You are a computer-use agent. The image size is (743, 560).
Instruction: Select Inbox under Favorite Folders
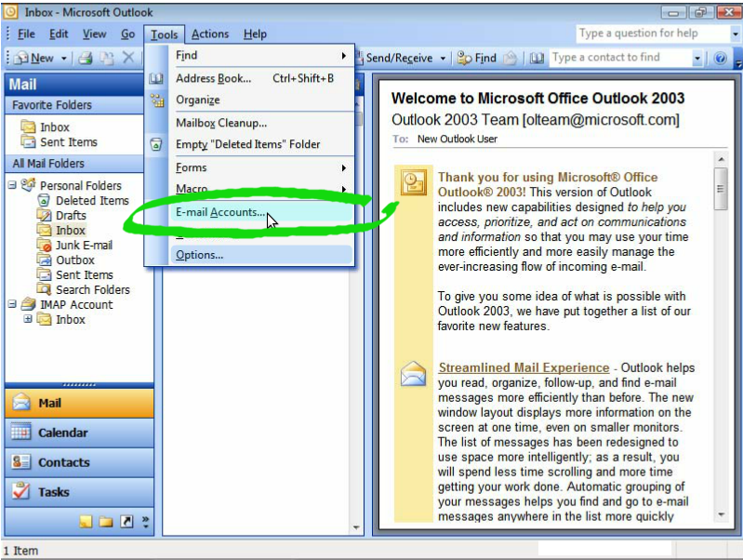pos(55,127)
